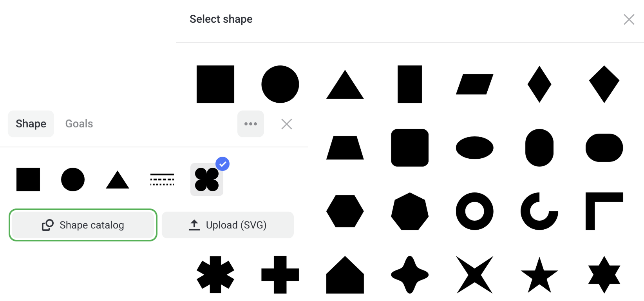Choose the L-shaped corner shape

[604, 211]
